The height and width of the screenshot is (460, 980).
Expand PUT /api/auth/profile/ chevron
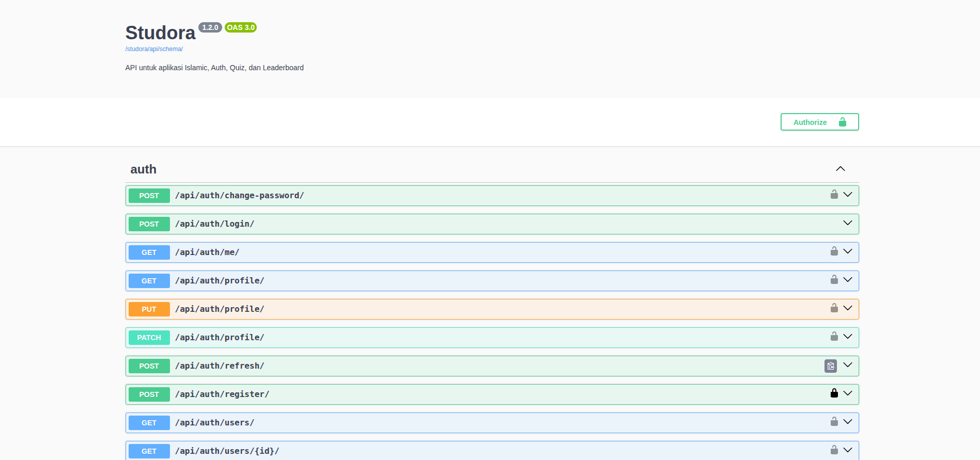pyautogui.click(x=848, y=308)
